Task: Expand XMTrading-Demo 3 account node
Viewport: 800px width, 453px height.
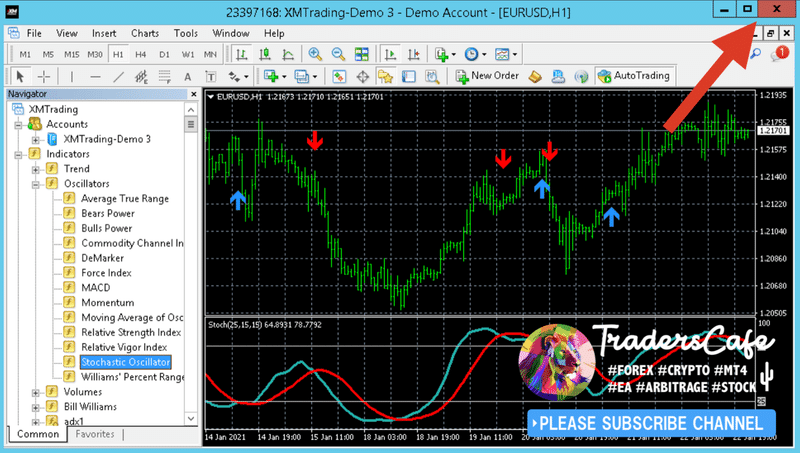Action: 36,140
